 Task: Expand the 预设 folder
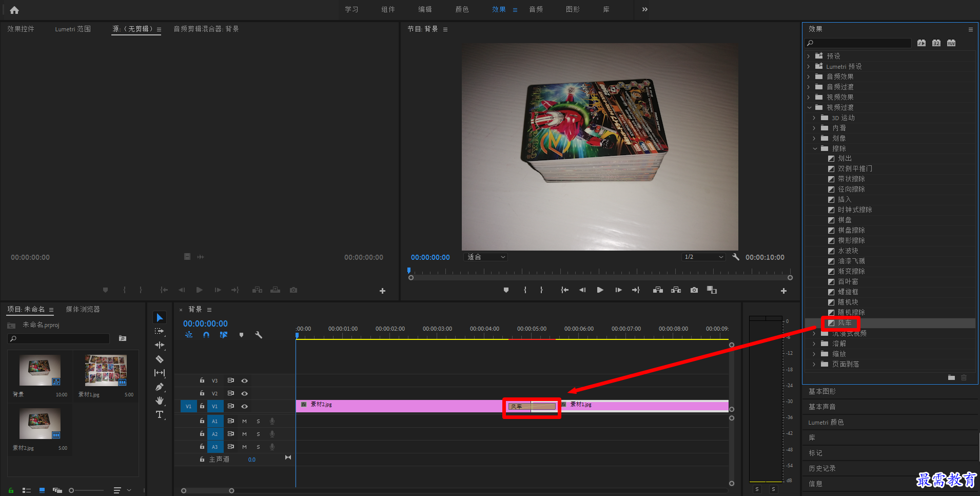(809, 56)
